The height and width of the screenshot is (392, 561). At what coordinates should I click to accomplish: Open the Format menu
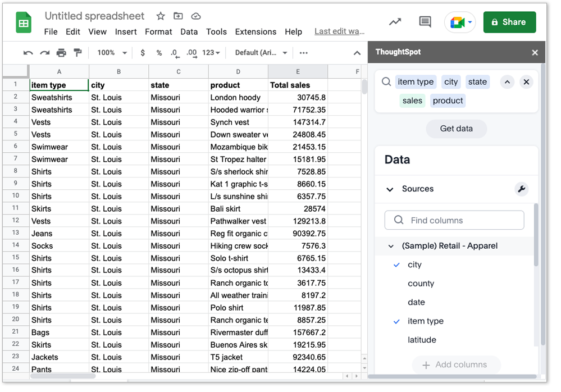(158, 31)
